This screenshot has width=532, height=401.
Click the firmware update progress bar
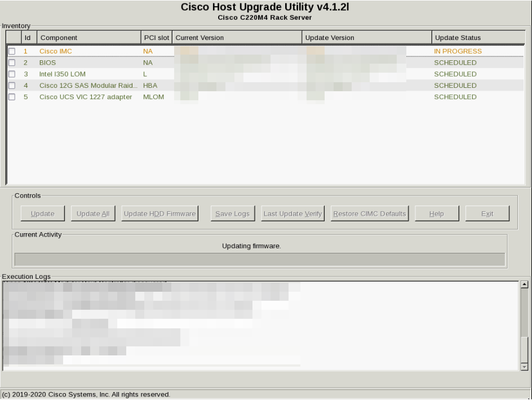260,260
